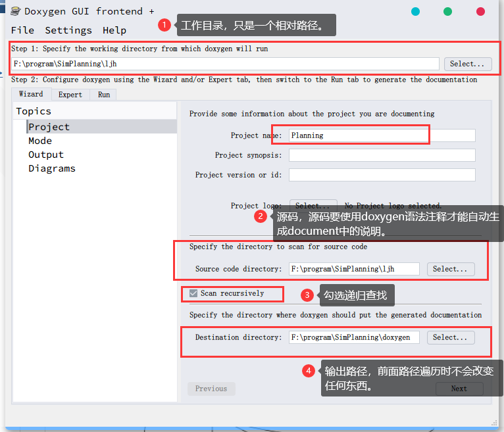The width and height of the screenshot is (504, 432).
Task: Select the Diagrams topic
Action: point(52,168)
